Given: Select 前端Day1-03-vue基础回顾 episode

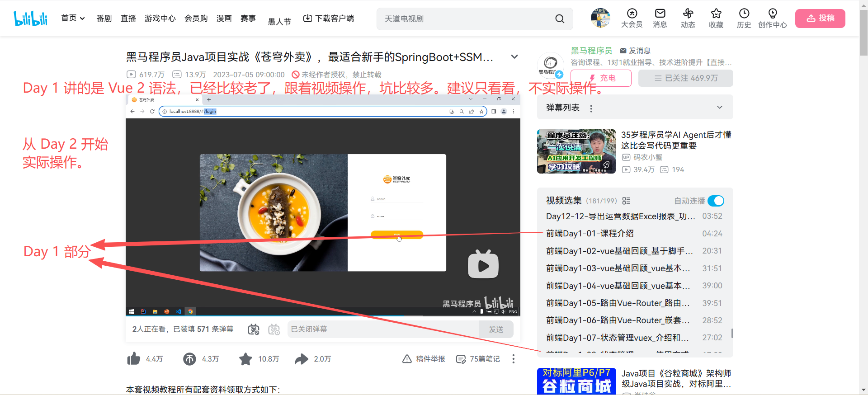Looking at the screenshot, I should point(634,268).
